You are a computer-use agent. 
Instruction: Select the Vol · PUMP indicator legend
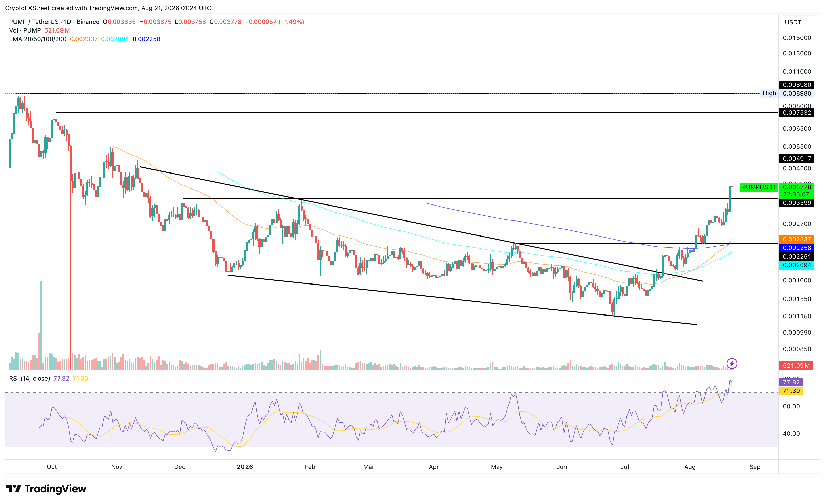click(x=25, y=30)
